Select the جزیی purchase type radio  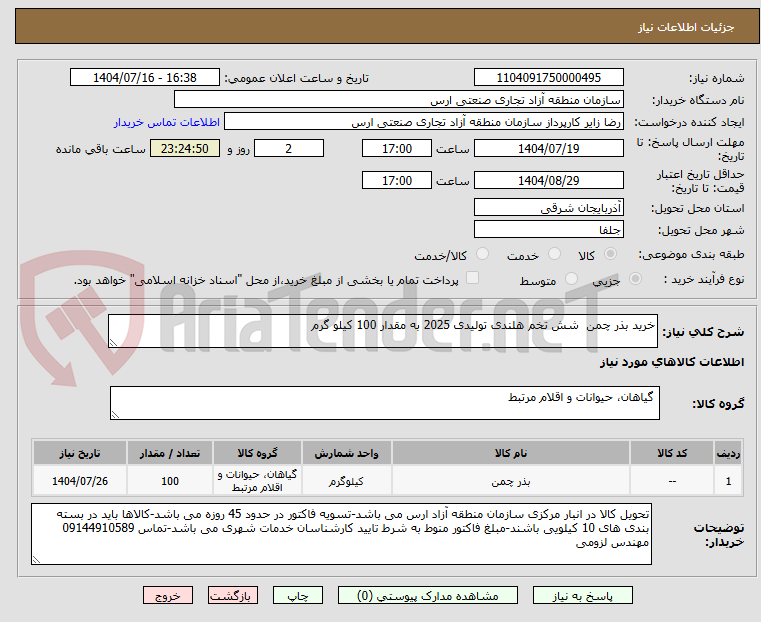pyautogui.click(x=635, y=279)
